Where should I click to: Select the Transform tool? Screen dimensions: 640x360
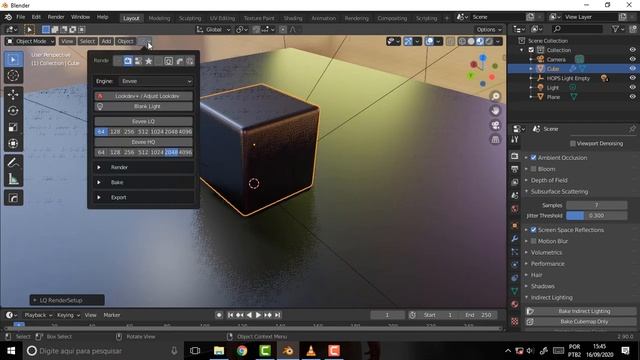13,143
